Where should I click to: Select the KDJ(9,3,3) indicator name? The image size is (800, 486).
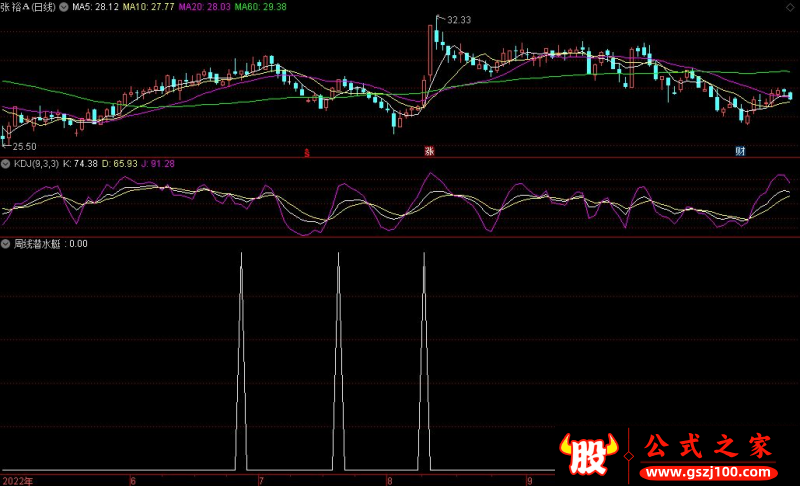click(x=36, y=164)
